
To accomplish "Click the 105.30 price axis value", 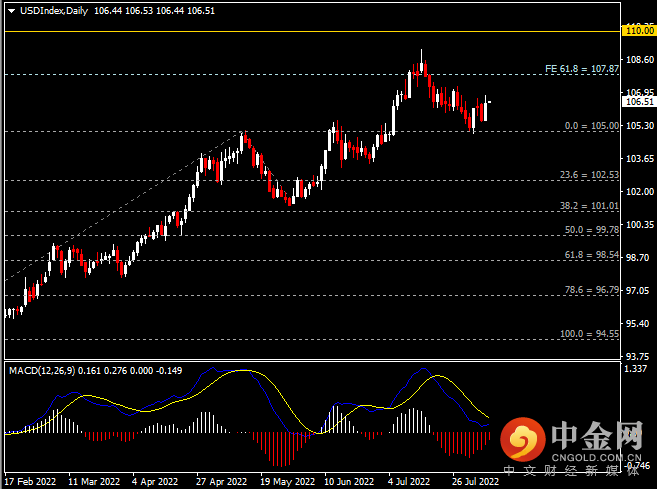I will tap(640, 126).
